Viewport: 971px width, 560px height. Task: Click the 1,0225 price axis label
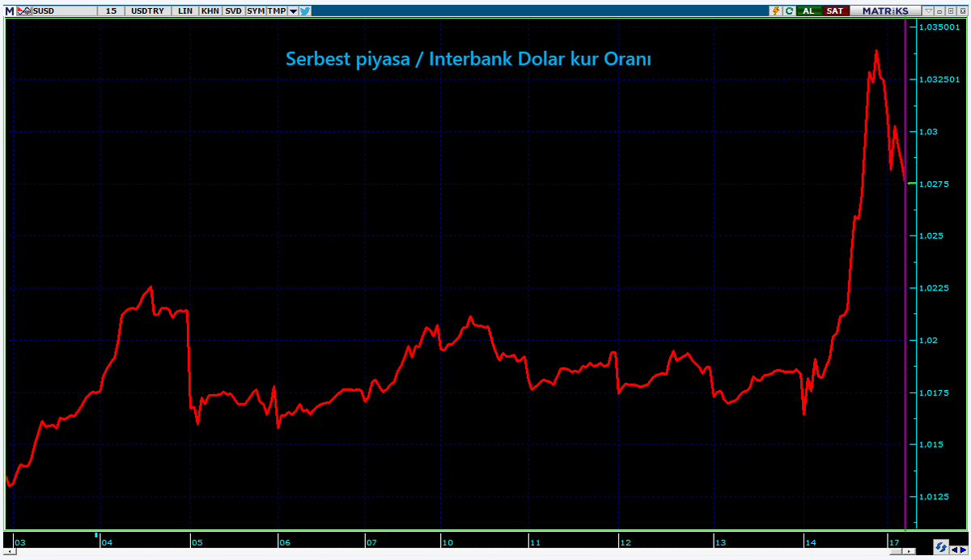point(933,288)
